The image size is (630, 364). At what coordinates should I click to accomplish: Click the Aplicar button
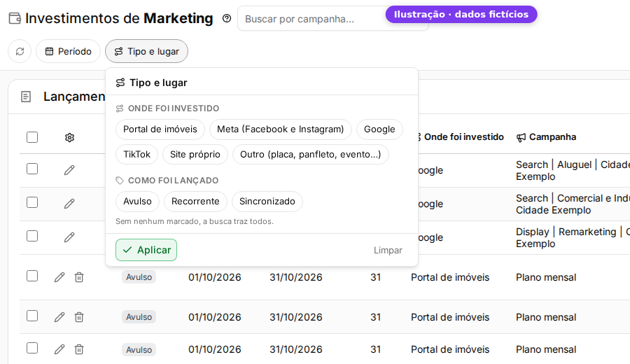point(146,250)
